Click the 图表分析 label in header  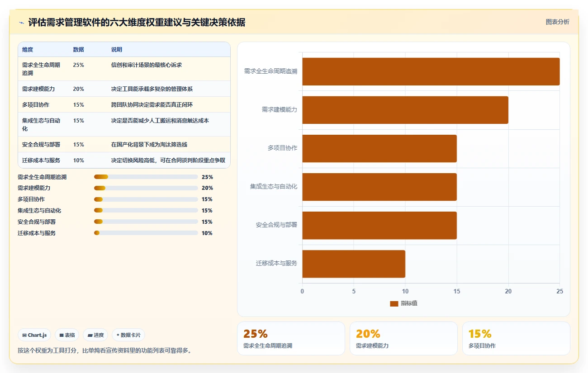coord(557,22)
